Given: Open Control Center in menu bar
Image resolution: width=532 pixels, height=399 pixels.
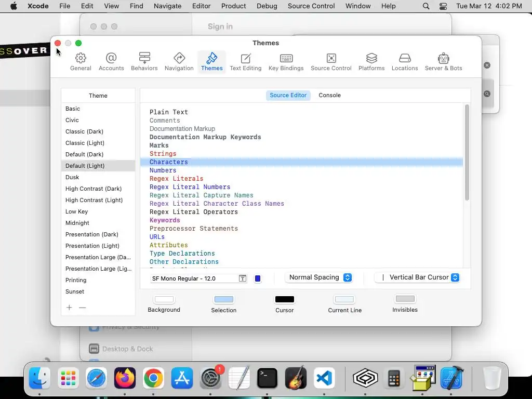Looking at the screenshot, I should [443, 6].
